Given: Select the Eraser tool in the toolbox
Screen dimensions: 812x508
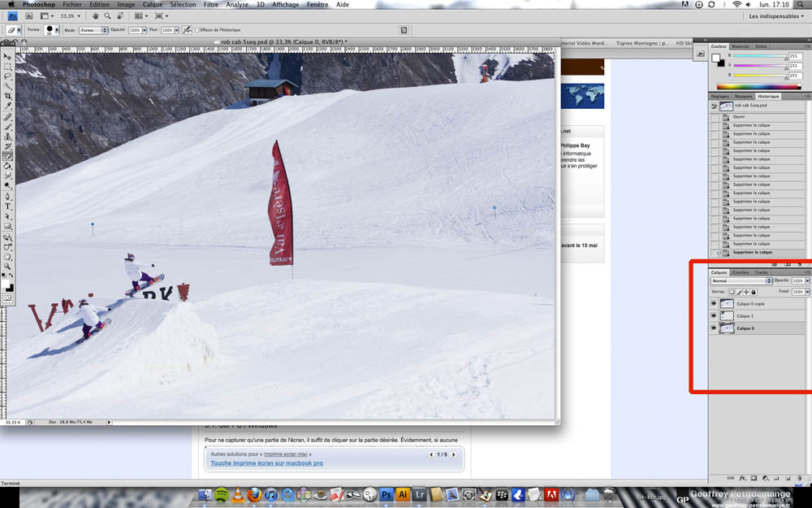Looking at the screenshot, I should tap(7, 156).
